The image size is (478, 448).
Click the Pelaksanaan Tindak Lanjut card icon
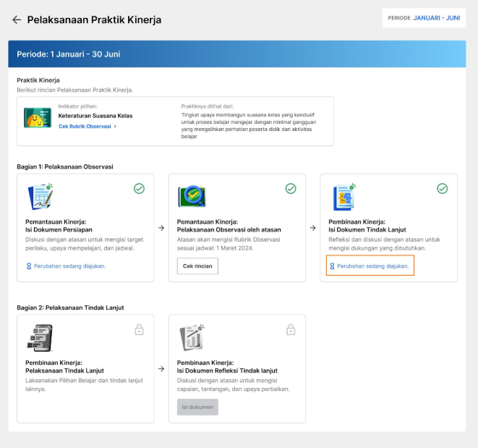(x=40, y=338)
